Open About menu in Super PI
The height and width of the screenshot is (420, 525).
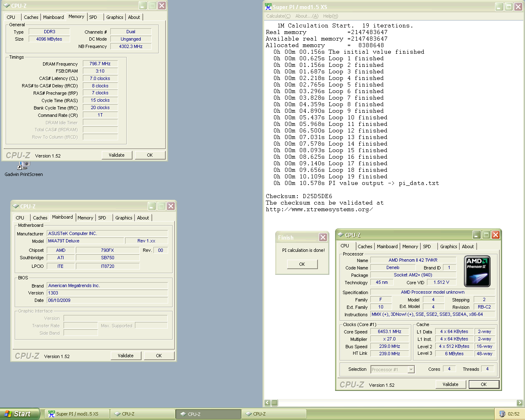pyautogui.click(x=307, y=16)
